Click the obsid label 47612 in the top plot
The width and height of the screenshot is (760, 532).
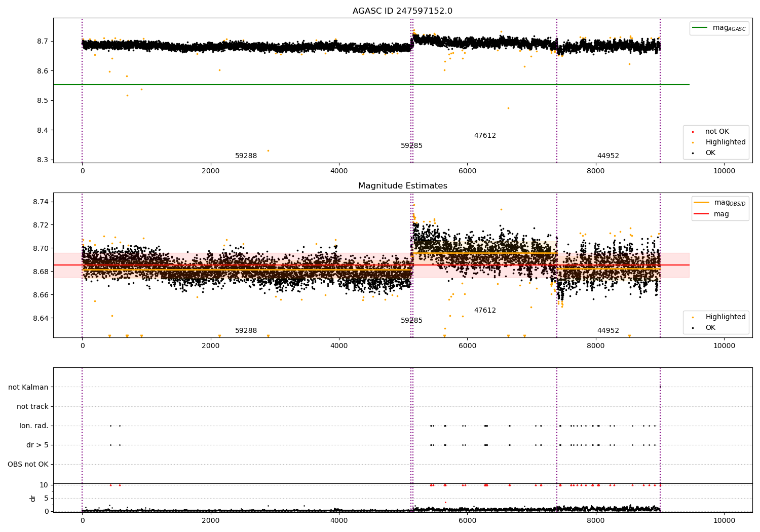coord(485,136)
